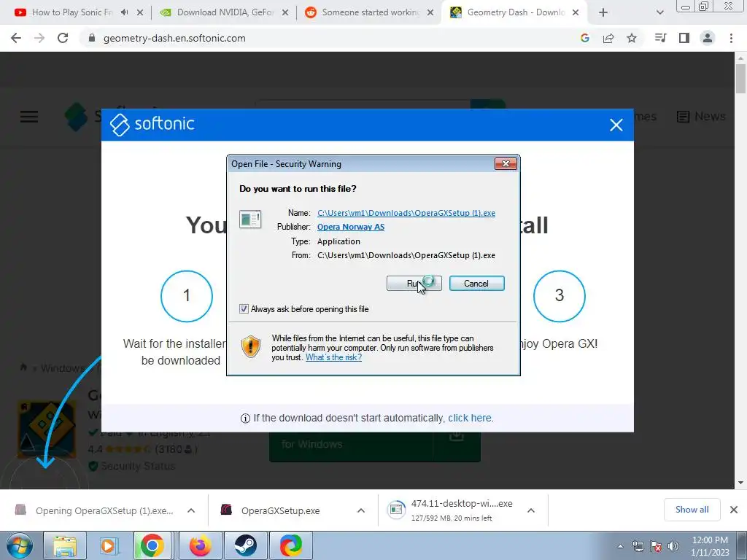
Task: Show hidden system tray icons
Action: (620, 547)
